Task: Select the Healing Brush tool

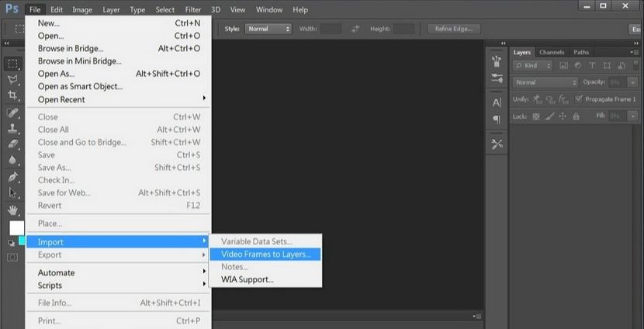Action: 12,113
